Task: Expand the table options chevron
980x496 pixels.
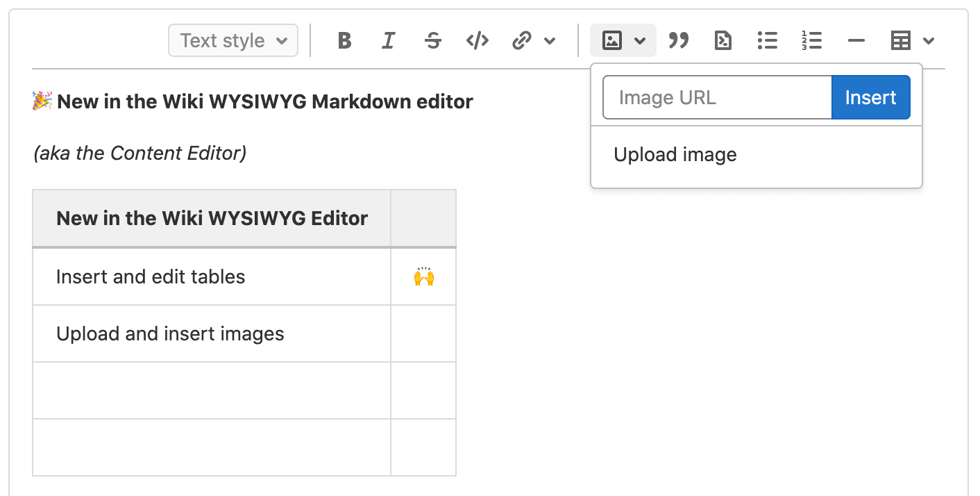Action: pos(929,40)
